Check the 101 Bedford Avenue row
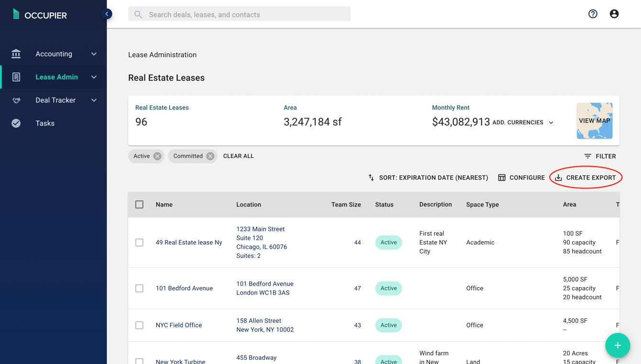The image size is (641, 364). pos(139,288)
